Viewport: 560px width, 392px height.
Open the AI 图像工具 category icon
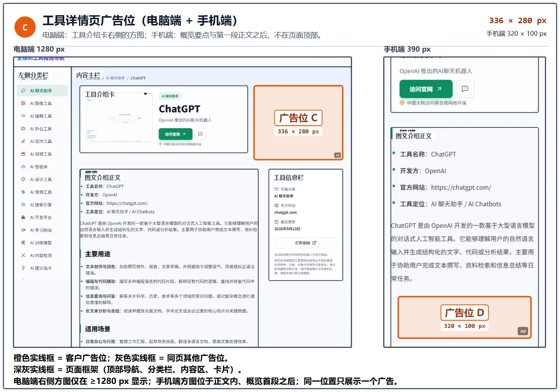(23, 104)
